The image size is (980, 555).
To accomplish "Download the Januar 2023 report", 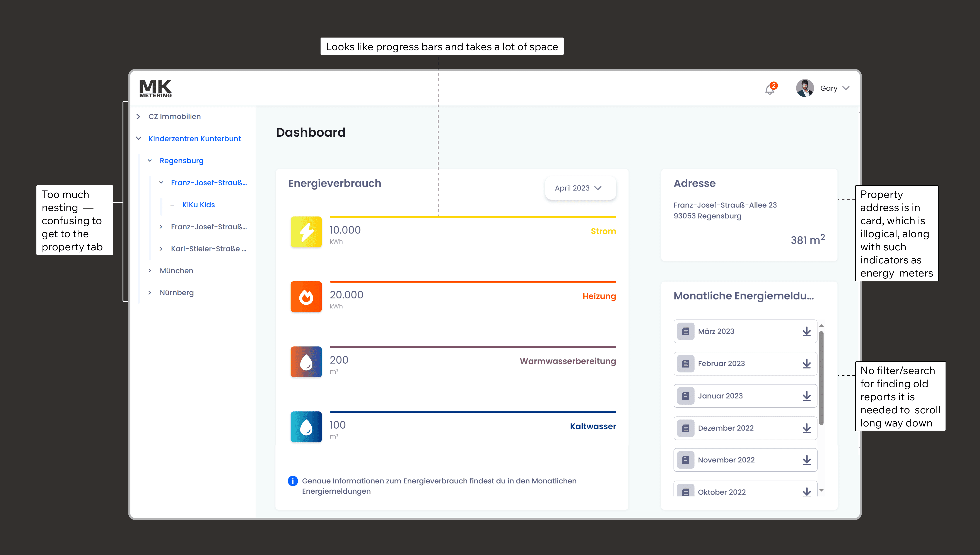I will (x=806, y=396).
